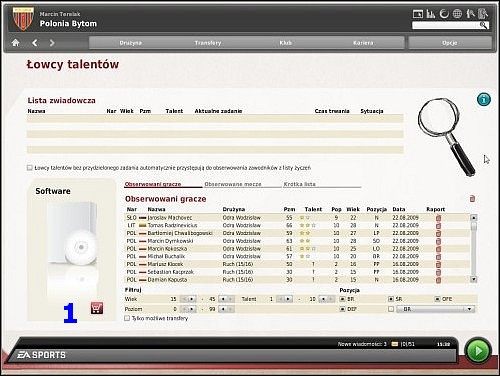The height and width of the screenshot is (376, 500).
Task: Go to the home screen via the house icon
Action: click(x=15, y=43)
